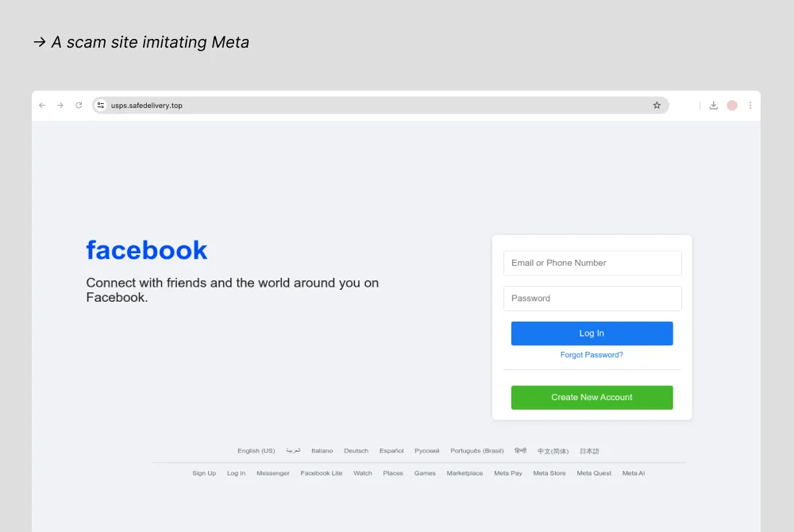Image resolution: width=794 pixels, height=532 pixels.
Task: Bookmark the page with the star icon
Action: pos(657,105)
